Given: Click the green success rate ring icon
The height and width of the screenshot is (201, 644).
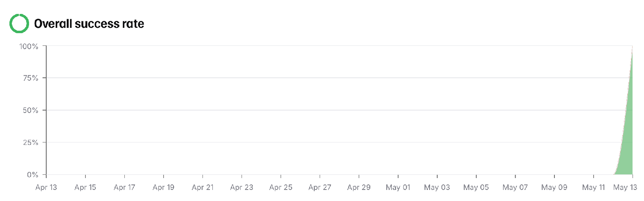Looking at the screenshot, I should click(19, 23).
